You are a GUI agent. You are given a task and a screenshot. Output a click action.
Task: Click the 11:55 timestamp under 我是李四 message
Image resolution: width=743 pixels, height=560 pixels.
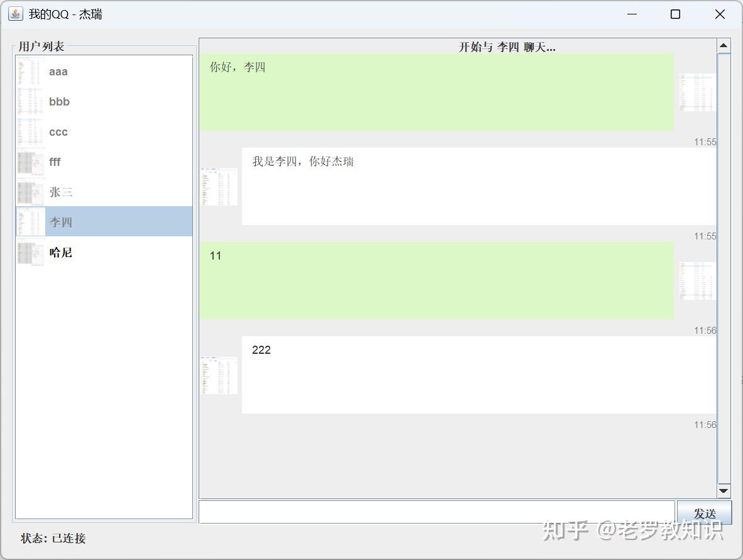(705, 236)
